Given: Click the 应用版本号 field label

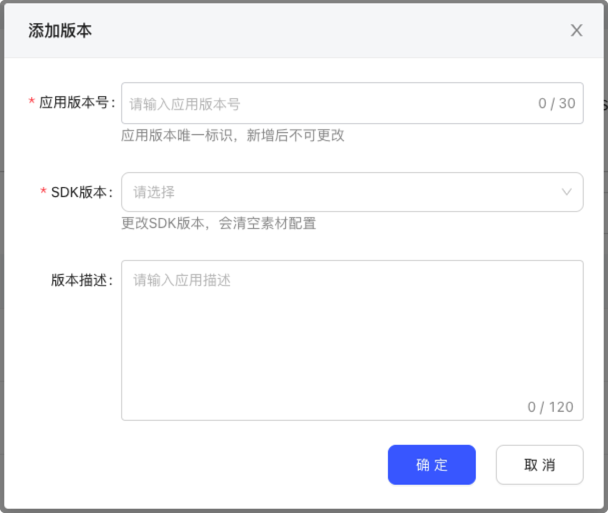Looking at the screenshot, I should click(77, 103).
